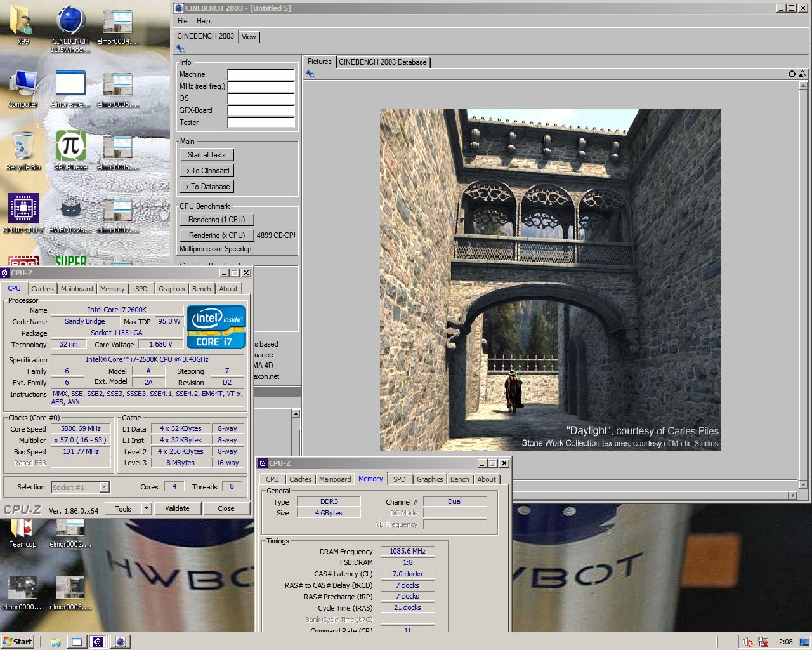The width and height of the screenshot is (812, 650).
Task: Select the elmor0006 desktop file icon
Action: [x=118, y=152]
